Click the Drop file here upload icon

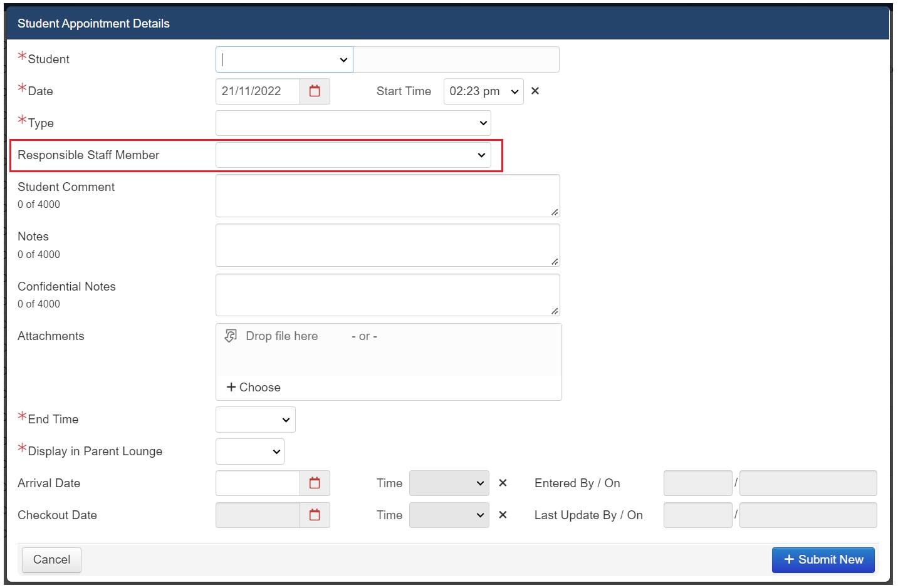pyautogui.click(x=231, y=336)
